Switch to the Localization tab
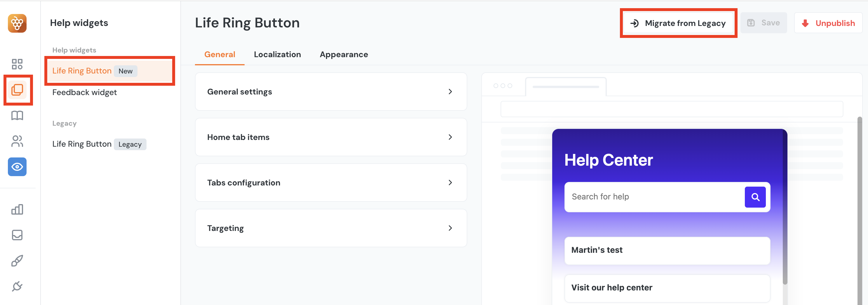This screenshot has height=305, width=868. (277, 55)
